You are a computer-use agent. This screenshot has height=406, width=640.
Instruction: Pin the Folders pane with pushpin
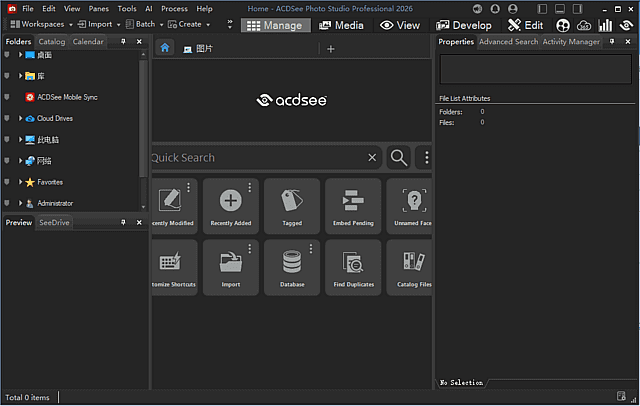[x=124, y=42]
